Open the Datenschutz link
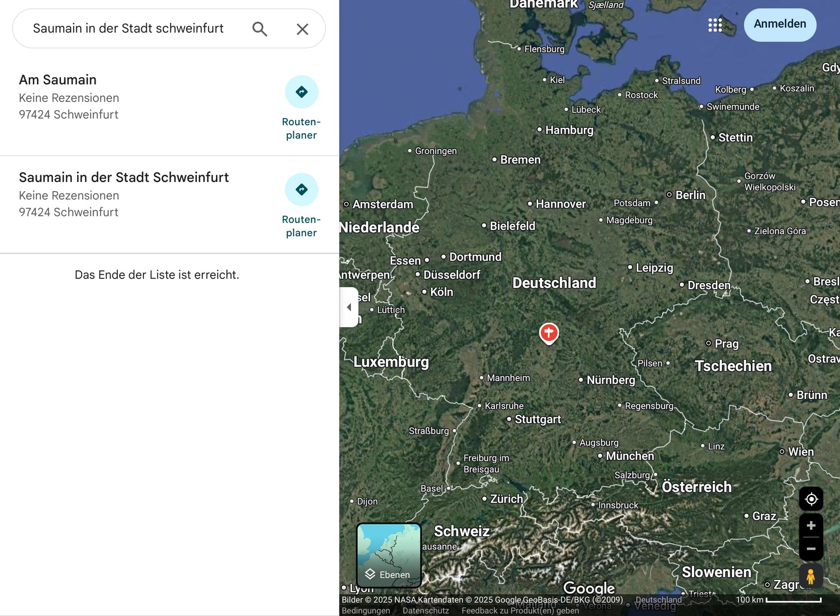840x616 pixels. click(x=425, y=611)
